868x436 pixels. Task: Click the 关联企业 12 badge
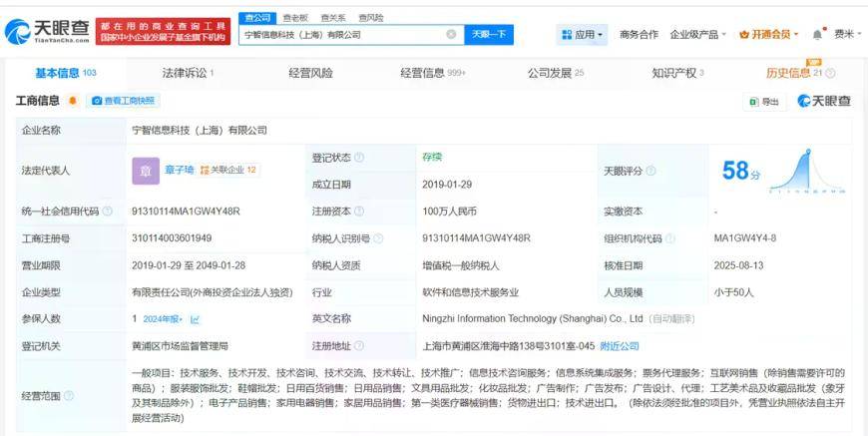(x=228, y=170)
